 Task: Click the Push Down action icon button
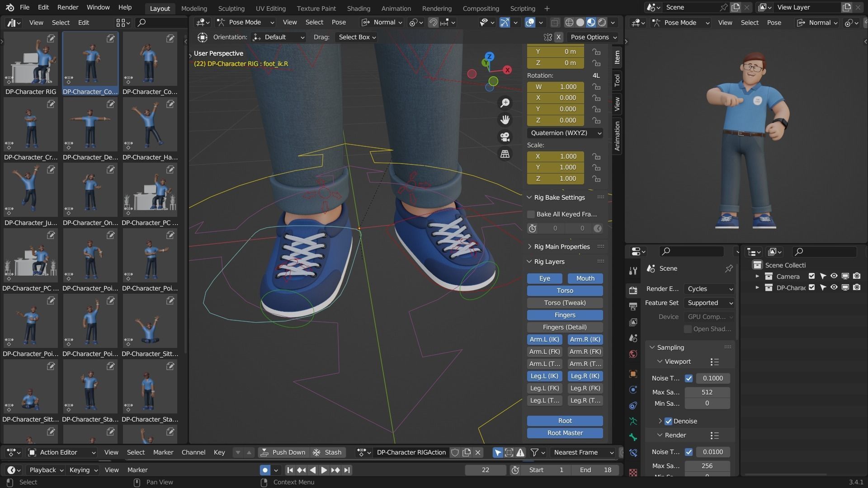(283, 452)
